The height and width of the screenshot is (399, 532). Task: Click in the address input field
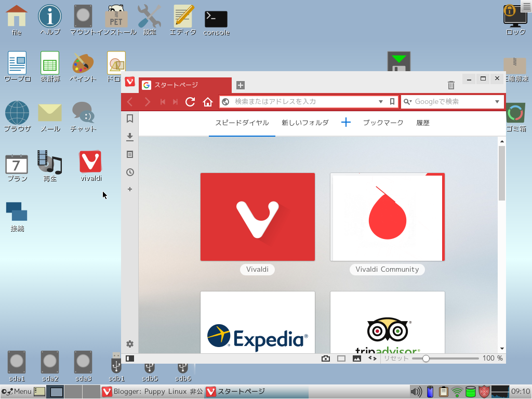click(305, 102)
